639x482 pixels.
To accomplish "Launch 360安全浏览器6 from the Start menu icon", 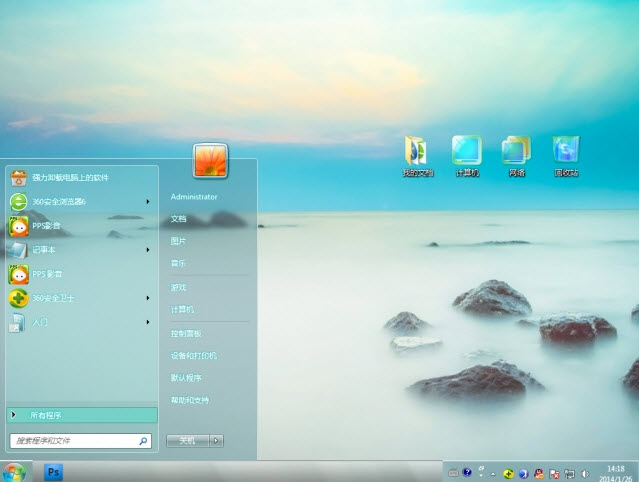I will point(18,202).
